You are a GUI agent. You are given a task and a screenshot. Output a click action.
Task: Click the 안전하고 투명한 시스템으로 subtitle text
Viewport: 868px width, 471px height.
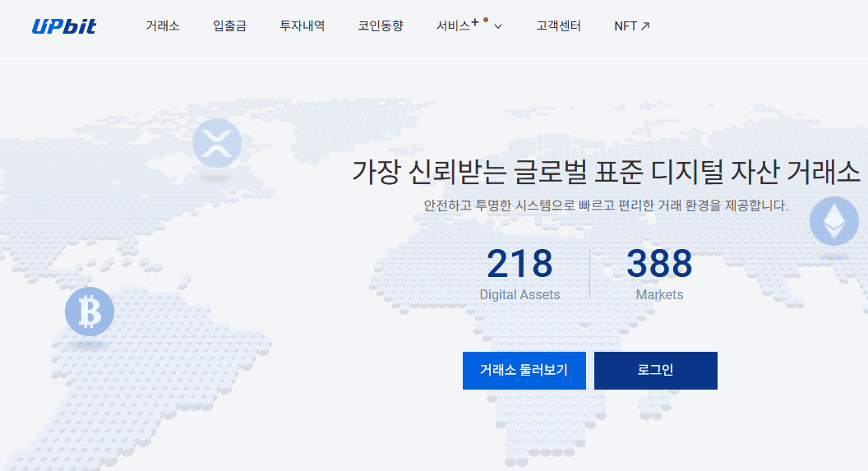(x=606, y=205)
